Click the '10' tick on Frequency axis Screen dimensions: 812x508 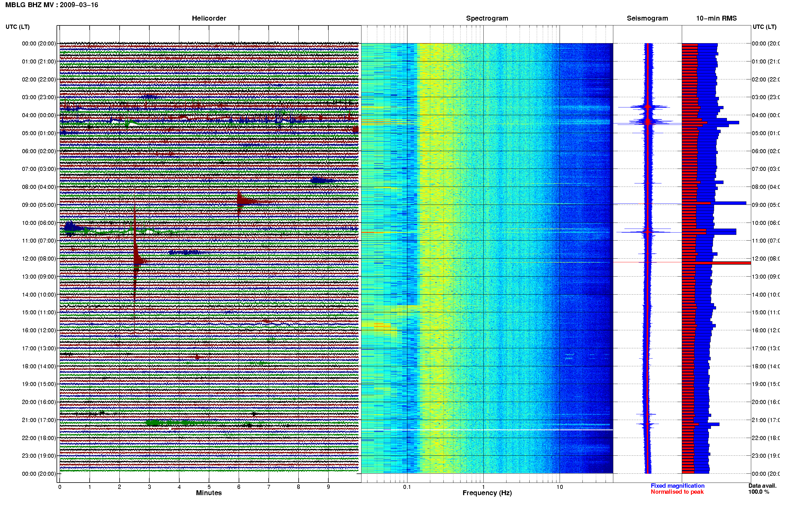tap(560, 487)
